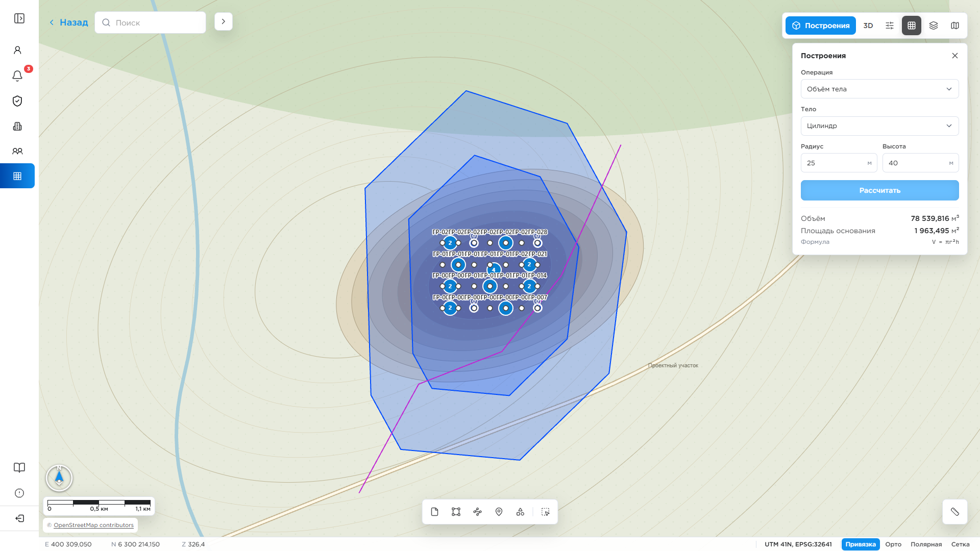Select the polygon area tool
This screenshot has width=980, height=551.
coord(456,512)
